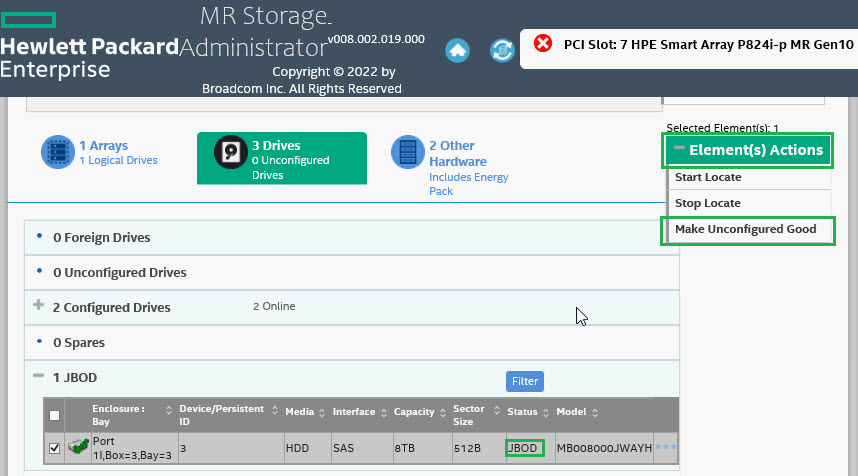Click the green JBOD drive icon in row
Viewport: 858px width, 476px height.
tap(78, 448)
